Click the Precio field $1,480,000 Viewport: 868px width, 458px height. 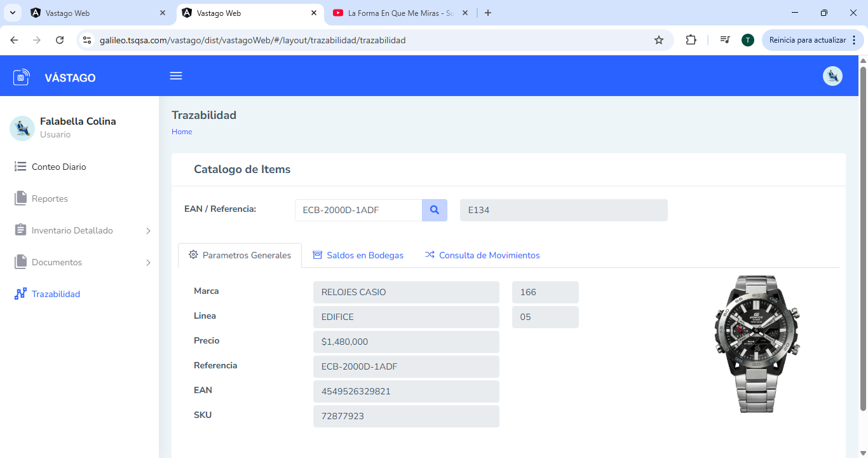tap(406, 342)
